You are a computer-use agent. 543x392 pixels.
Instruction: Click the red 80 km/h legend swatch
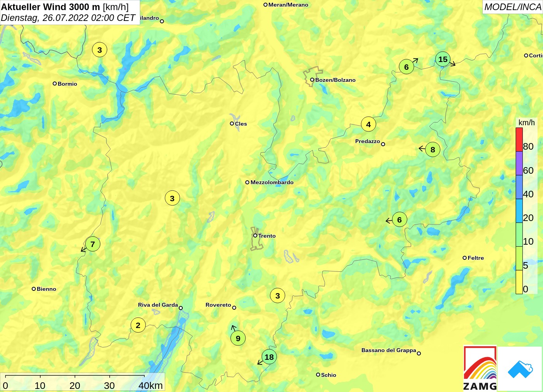[519, 140]
